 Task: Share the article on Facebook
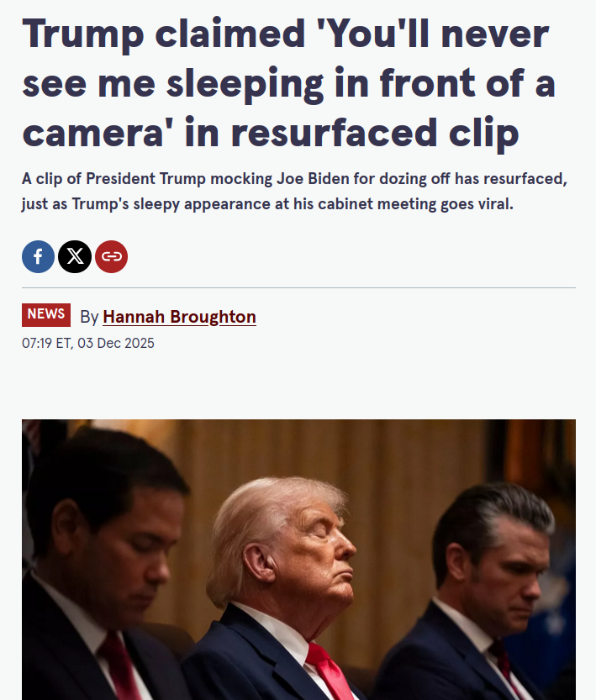pyautogui.click(x=38, y=256)
